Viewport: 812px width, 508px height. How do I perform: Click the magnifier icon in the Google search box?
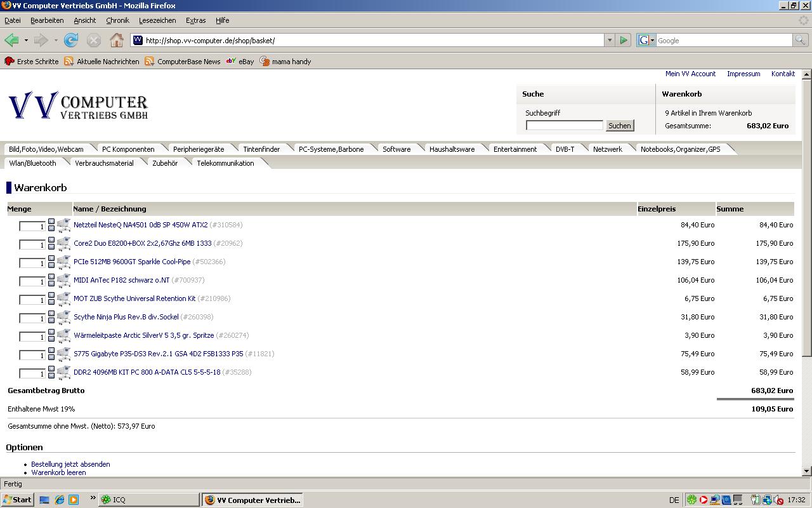[x=801, y=41]
